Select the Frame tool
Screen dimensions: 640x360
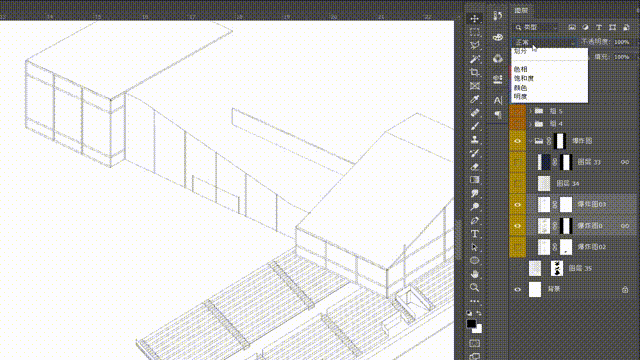474,86
